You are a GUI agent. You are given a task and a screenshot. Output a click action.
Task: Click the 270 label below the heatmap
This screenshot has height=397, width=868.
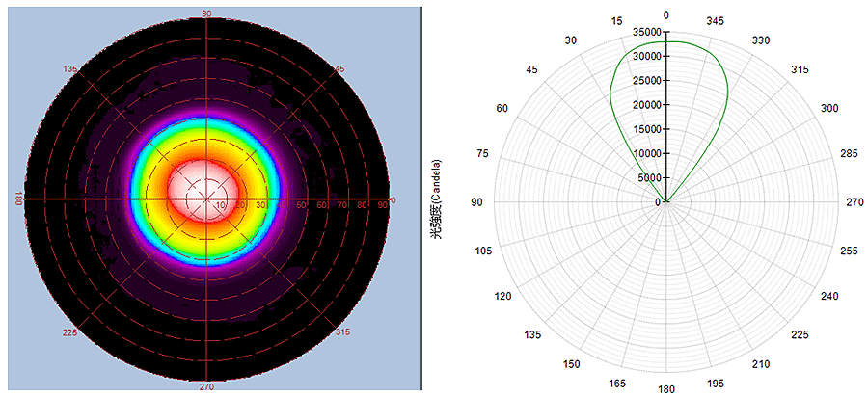point(206,386)
